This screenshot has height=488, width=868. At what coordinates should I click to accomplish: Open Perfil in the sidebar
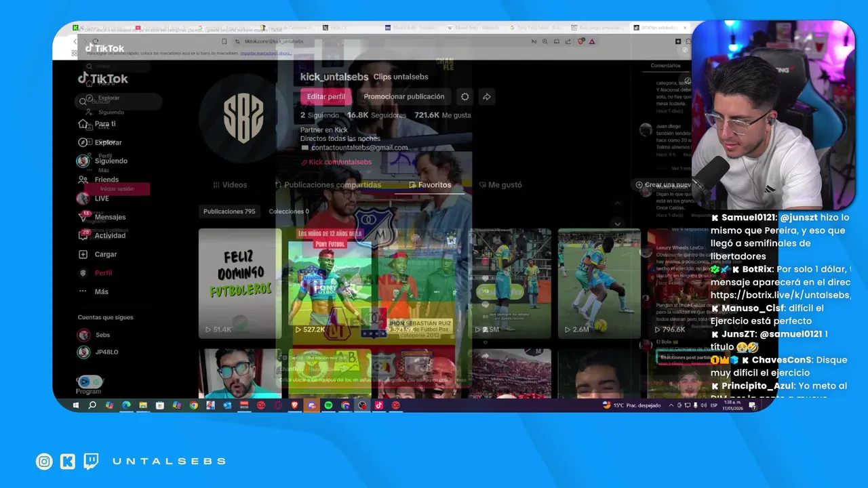[x=96, y=273]
